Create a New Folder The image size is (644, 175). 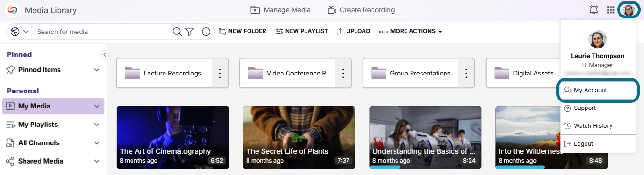[x=243, y=31]
